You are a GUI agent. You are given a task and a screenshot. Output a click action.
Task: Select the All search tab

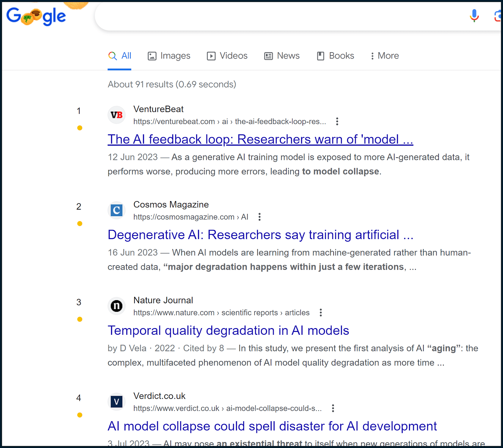119,56
